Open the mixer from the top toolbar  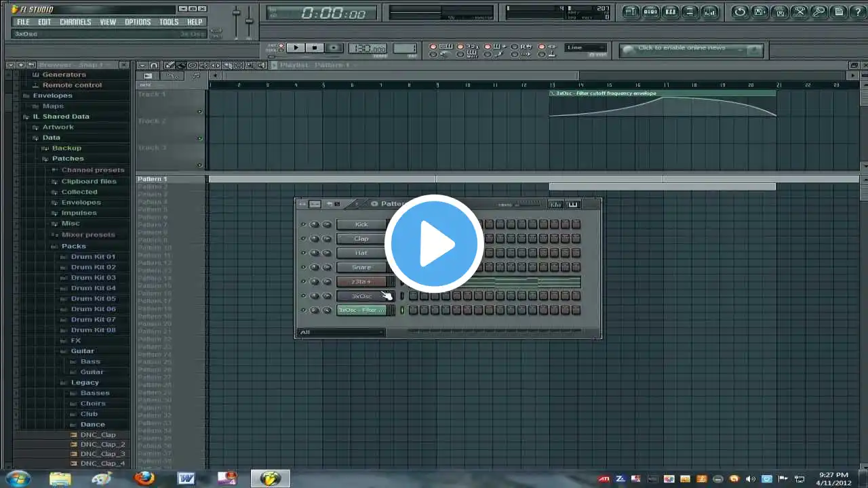(x=710, y=12)
